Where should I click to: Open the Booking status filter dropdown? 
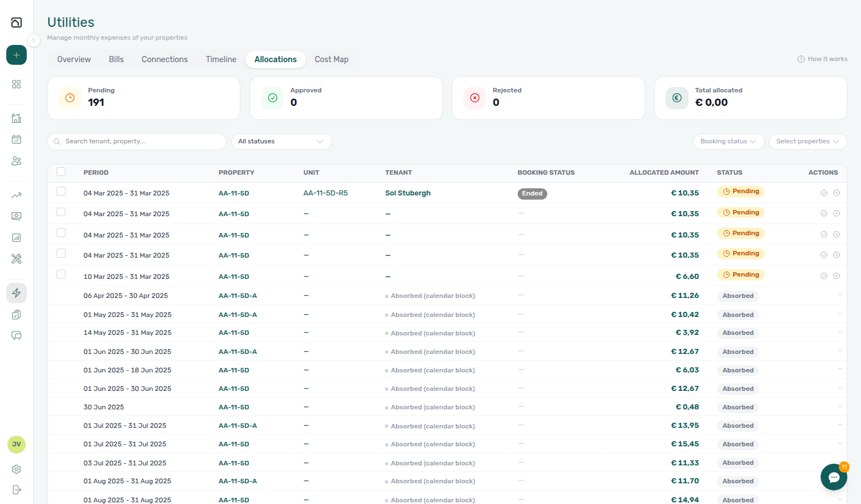click(728, 142)
